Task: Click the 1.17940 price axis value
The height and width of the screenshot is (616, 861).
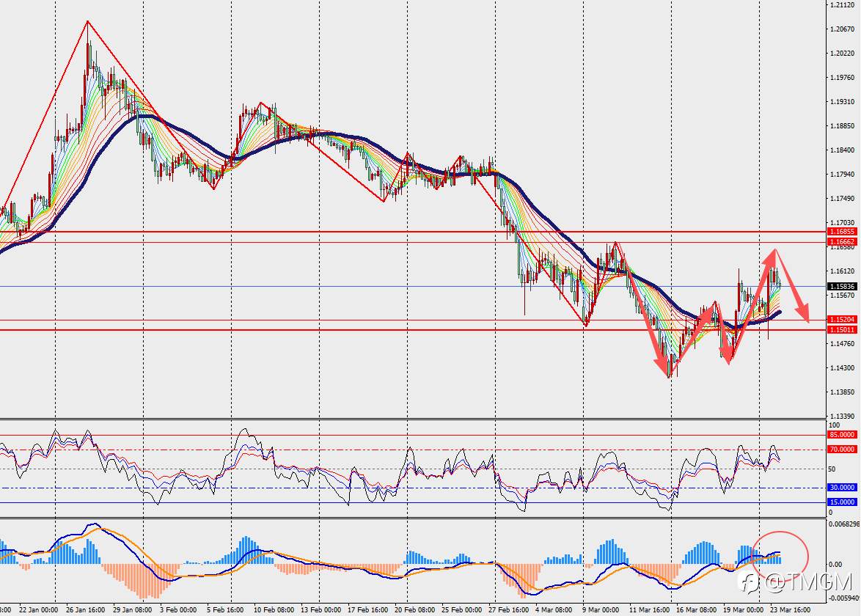Action: pyautogui.click(x=843, y=174)
